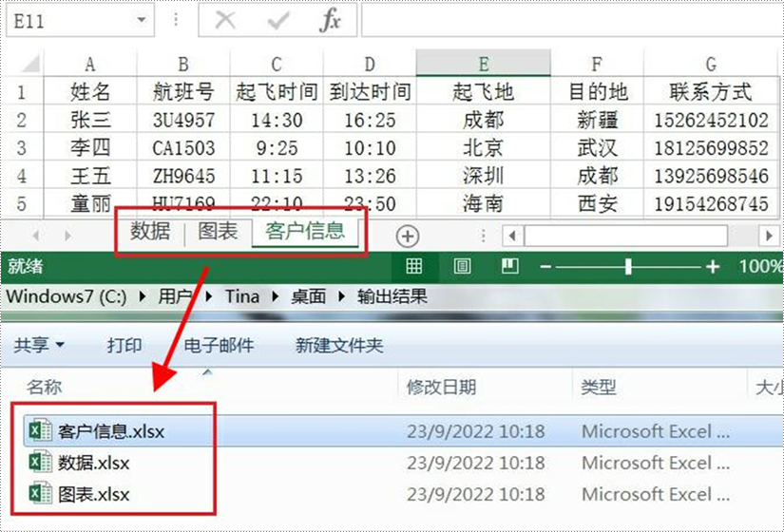Open the Insert Function fx icon

pos(330,21)
